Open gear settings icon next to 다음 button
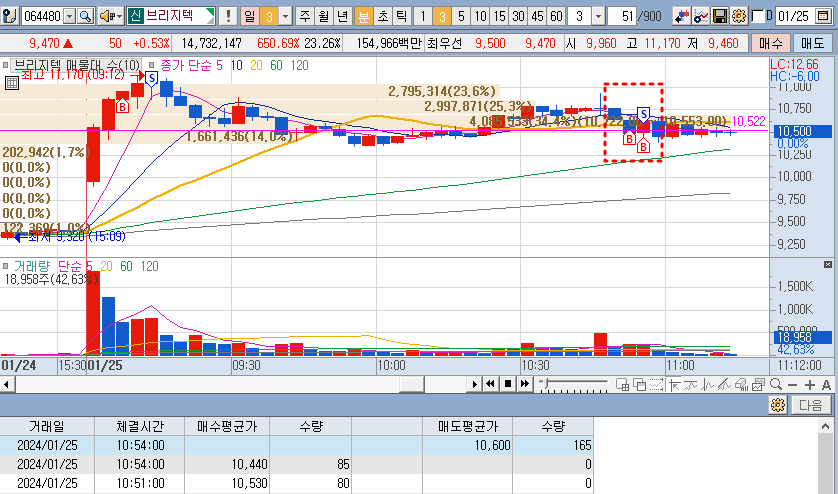The height and width of the screenshot is (494, 838). tap(778, 405)
